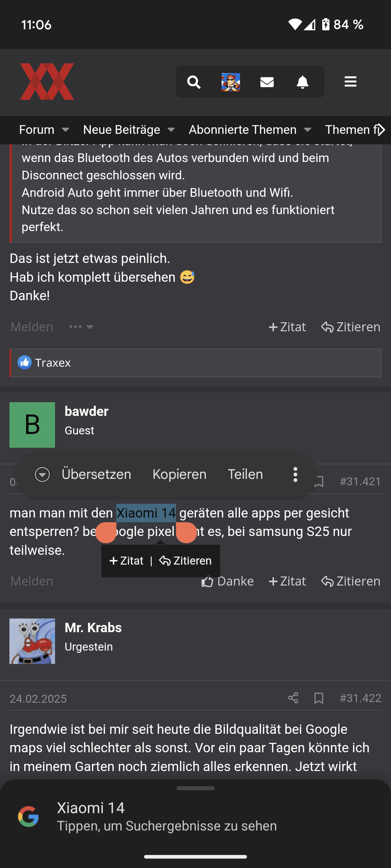This screenshot has width=391, height=868.
Task: Bookmark post #31.421
Action: click(x=319, y=482)
